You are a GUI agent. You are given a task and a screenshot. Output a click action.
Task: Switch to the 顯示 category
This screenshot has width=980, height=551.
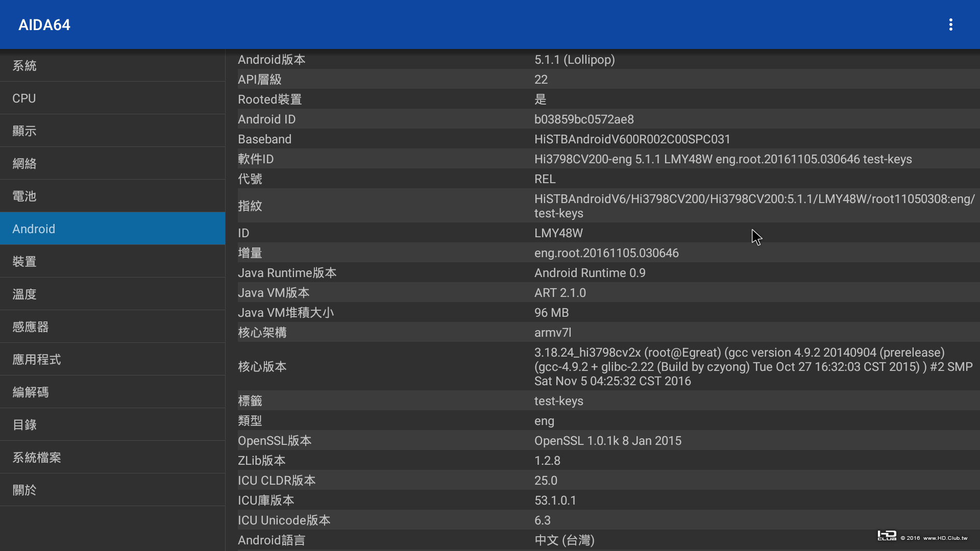pyautogui.click(x=112, y=131)
